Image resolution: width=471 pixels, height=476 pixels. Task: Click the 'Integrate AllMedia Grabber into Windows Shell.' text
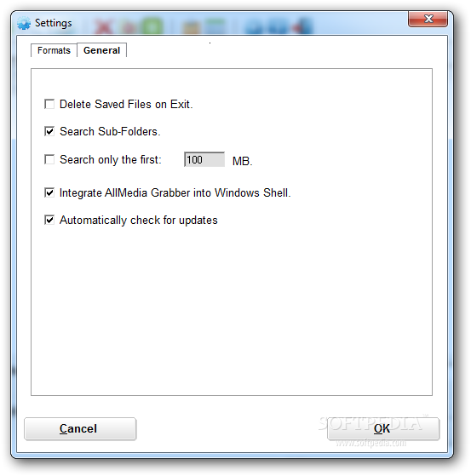pyautogui.click(x=175, y=193)
